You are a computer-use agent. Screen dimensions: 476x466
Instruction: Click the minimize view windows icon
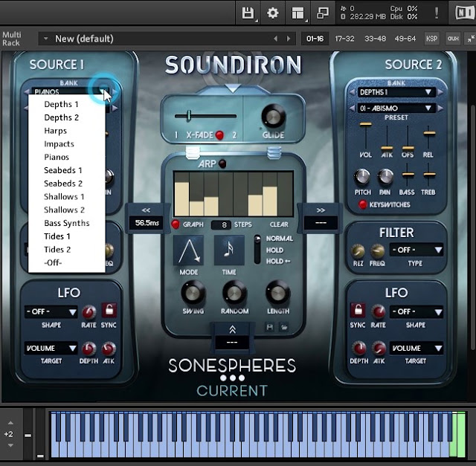point(322,13)
